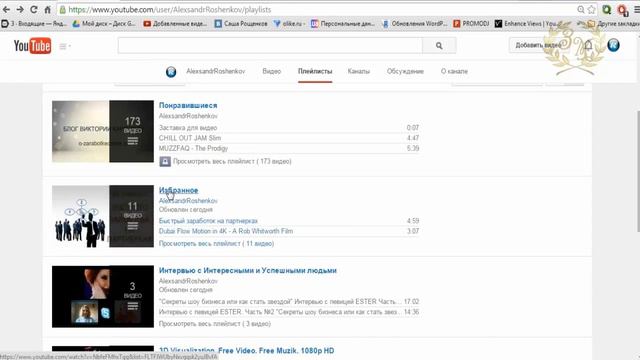The width and height of the screenshot is (640, 360).
Task: Open the Обсуждение tab
Action: [x=405, y=71]
